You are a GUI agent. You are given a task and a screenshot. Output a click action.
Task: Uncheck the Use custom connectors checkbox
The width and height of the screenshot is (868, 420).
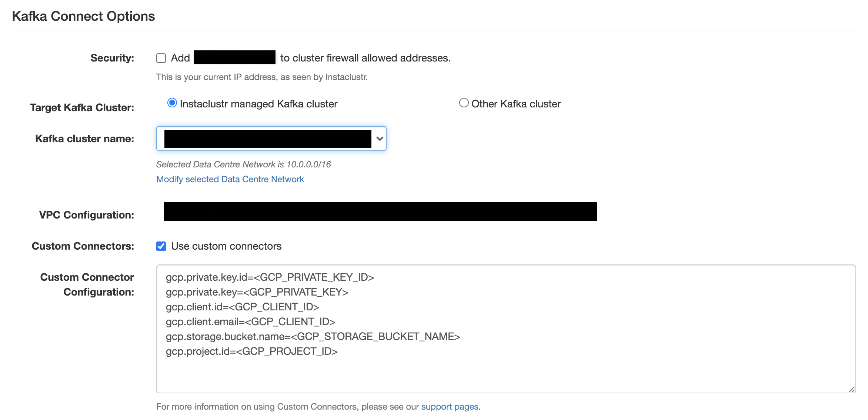coord(161,246)
